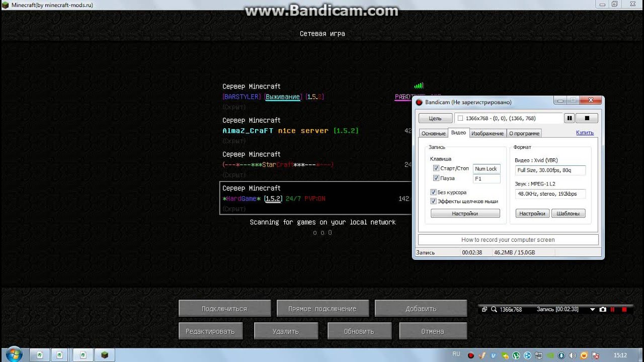Screen dimensions: 644x362
Task: Toggle the Эффекты щелчков мыши checkbox
Action: [x=433, y=201]
